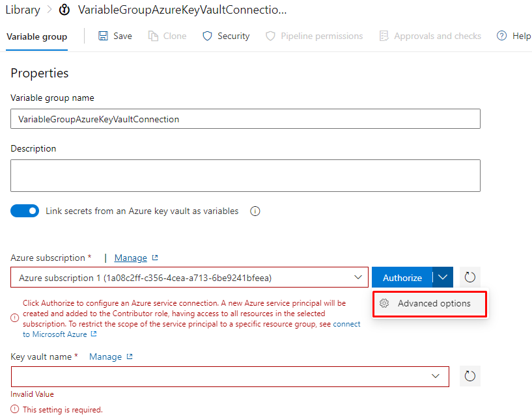Open Manage link beside Key vault name
Viewport: 532px width, 417px height.
[x=105, y=356]
